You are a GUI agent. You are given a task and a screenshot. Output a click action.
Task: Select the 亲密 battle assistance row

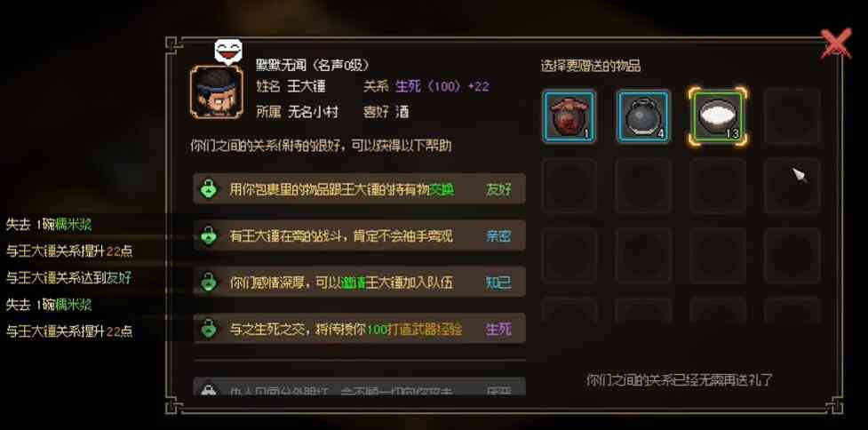(x=359, y=235)
